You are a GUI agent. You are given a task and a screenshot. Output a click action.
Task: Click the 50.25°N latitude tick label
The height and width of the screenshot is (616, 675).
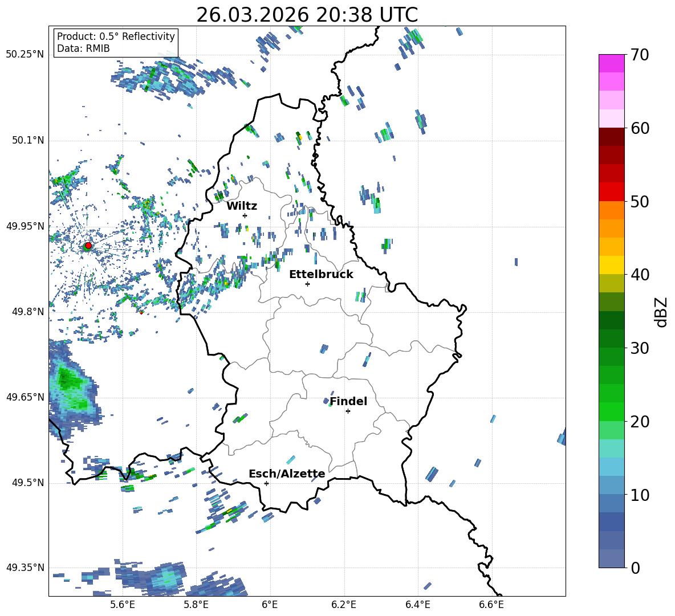pyautogui.click(x=25, y=55)
